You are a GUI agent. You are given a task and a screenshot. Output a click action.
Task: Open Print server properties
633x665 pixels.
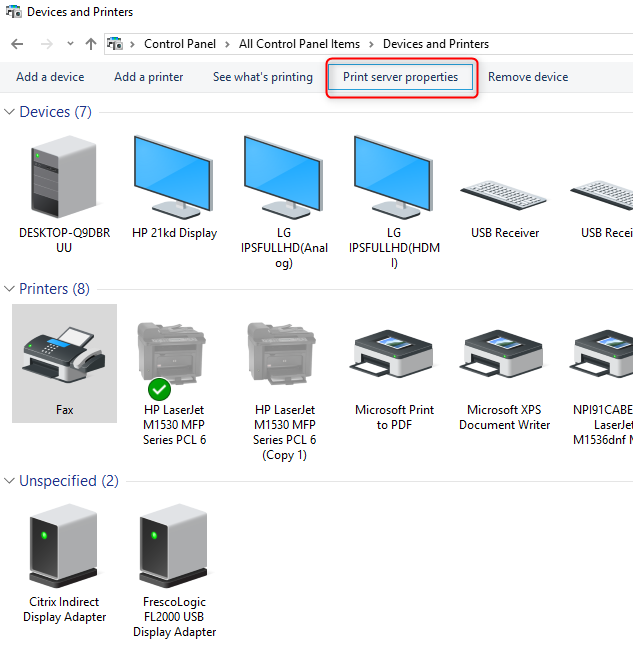point(400,77)
